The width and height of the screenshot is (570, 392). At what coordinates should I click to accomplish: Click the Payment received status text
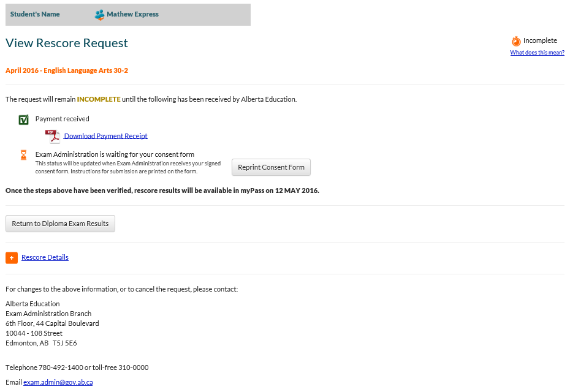[62, 119]
